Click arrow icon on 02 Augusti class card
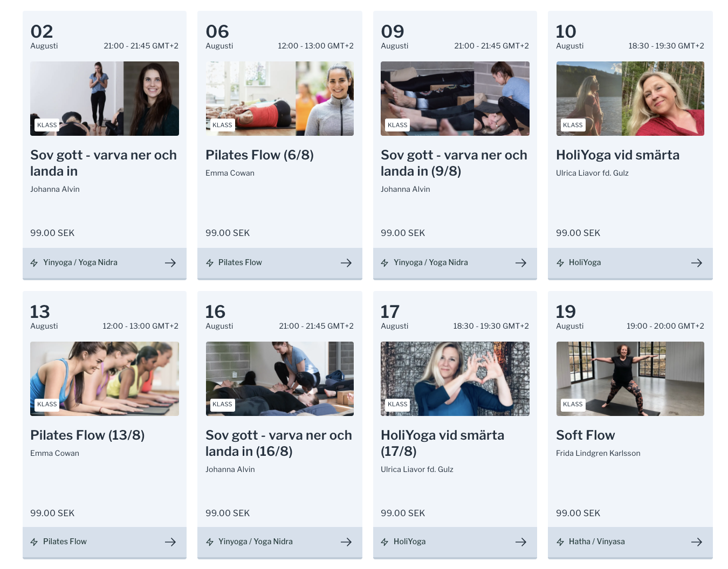This screenshot has width=728, height=569. coord(170,263)
